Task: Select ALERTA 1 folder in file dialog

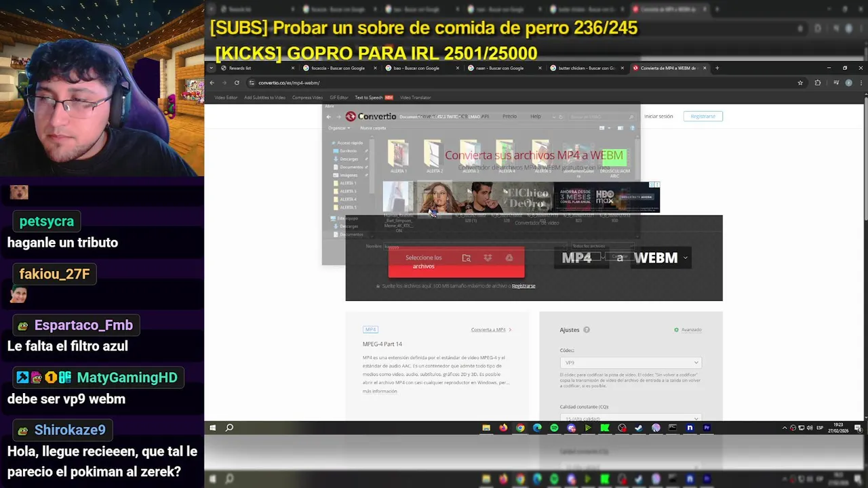Action: click(x=398, y=157)
